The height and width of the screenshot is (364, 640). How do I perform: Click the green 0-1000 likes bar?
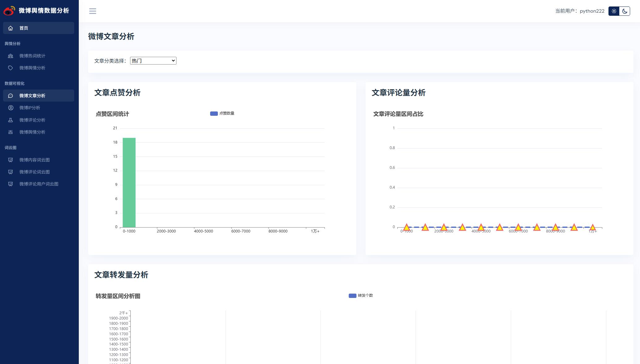[129, 182]
